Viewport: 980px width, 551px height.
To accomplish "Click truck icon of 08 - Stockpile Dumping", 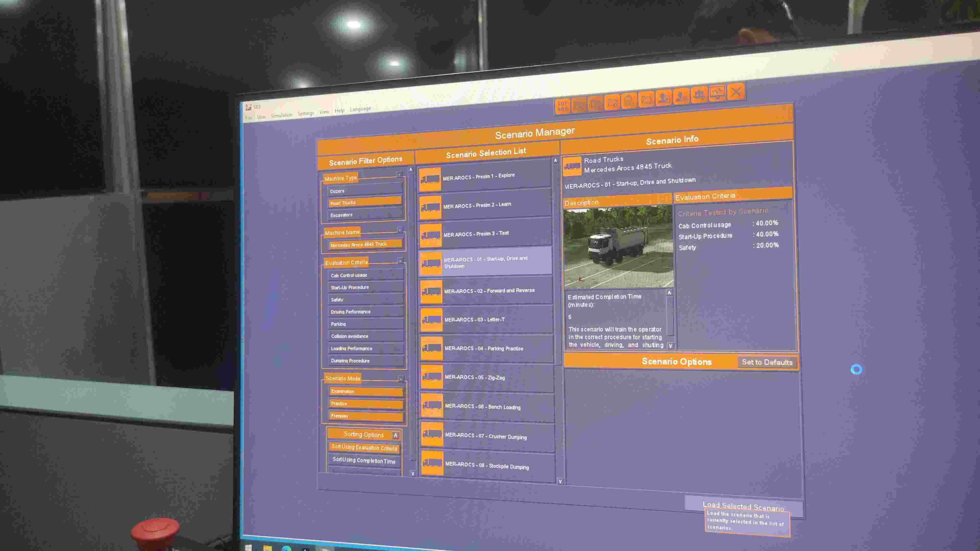I will (x=432, y=463).
